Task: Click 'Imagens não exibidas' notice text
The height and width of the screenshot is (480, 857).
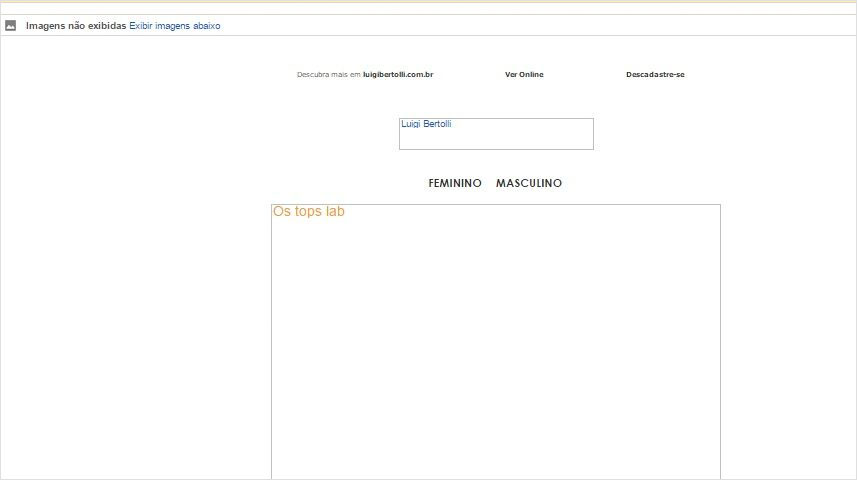Action: point(76,26)
